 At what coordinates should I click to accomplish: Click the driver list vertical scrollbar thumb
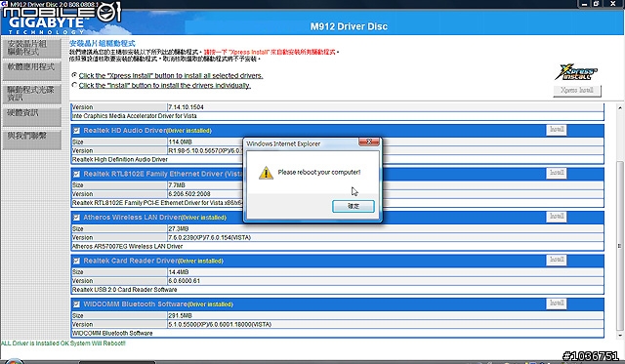click(620, 245)
